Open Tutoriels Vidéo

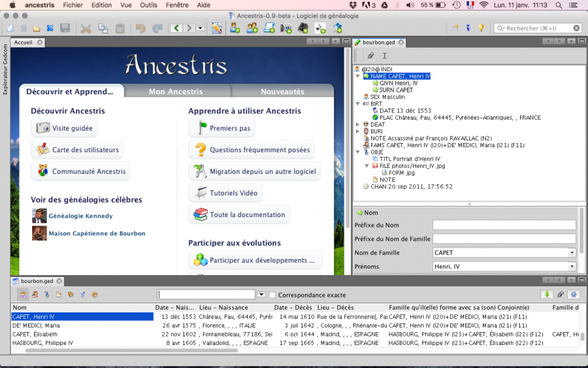click(226, 193)
